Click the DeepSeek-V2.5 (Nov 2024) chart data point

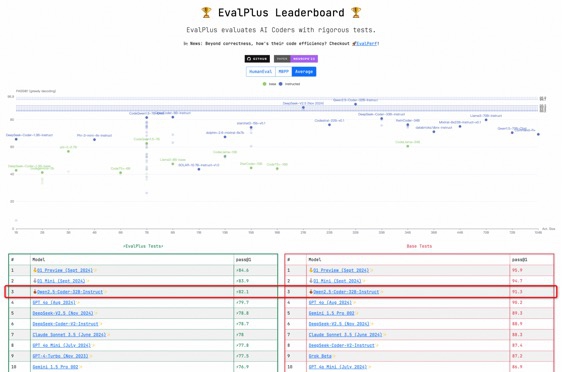pos(303,108)
